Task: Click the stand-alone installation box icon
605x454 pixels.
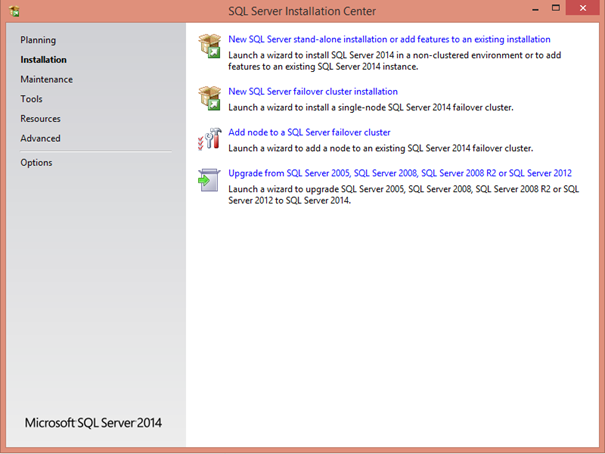Action: coord(210,46)
